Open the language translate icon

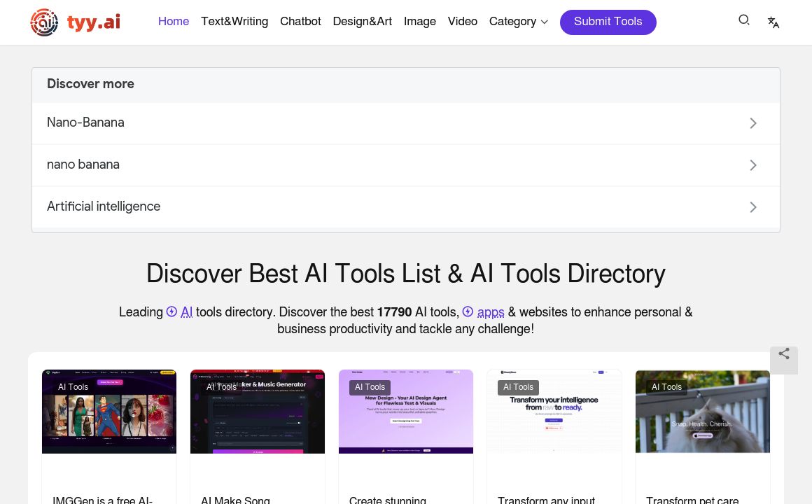pos(773,22)
